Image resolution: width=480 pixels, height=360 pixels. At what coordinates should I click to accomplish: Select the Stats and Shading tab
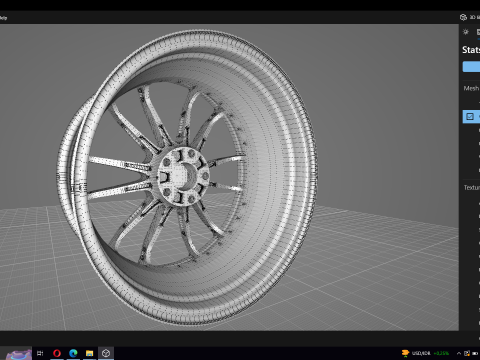478,32
